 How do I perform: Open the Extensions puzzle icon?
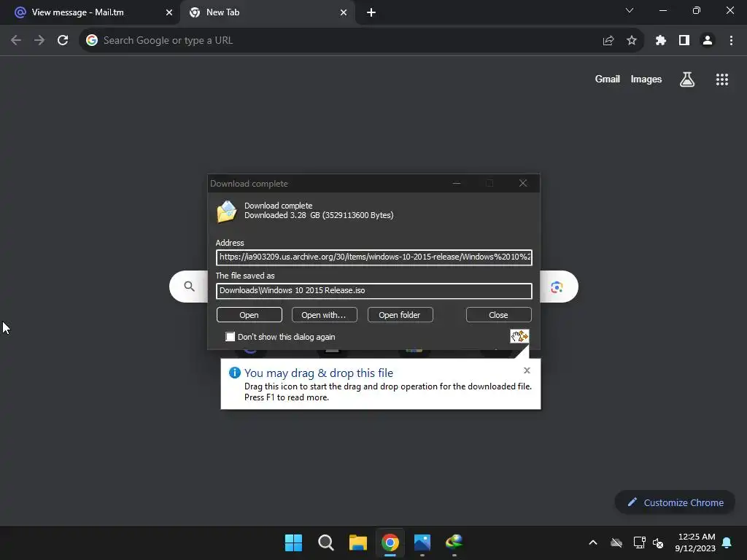(660, 41)
